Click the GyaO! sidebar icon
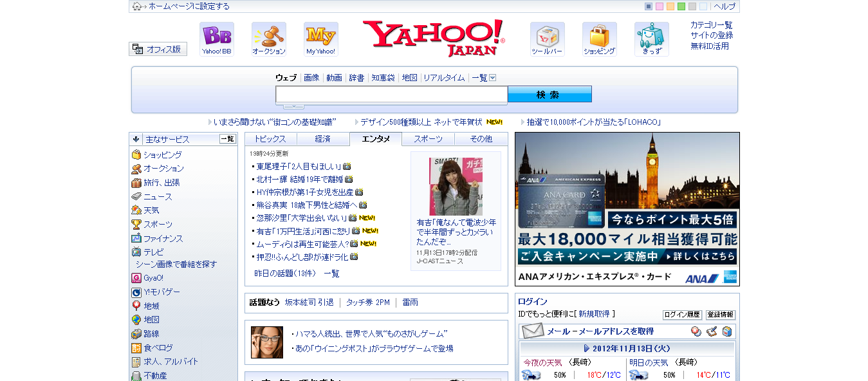The height and width of the screenshot is (381, 868). tap(136, 278)
